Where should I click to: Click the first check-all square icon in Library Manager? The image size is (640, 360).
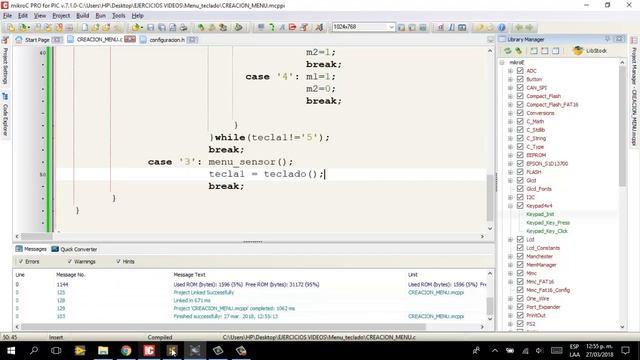tap(534, 51)
